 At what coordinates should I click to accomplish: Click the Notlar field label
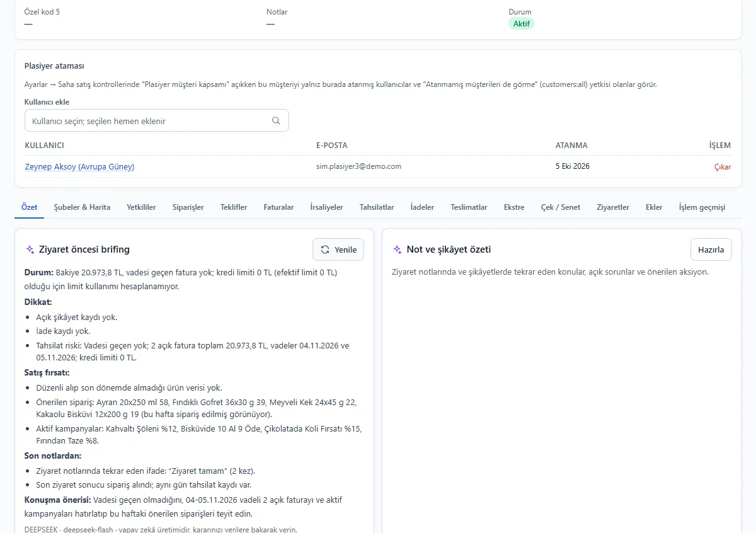point(277,12)
